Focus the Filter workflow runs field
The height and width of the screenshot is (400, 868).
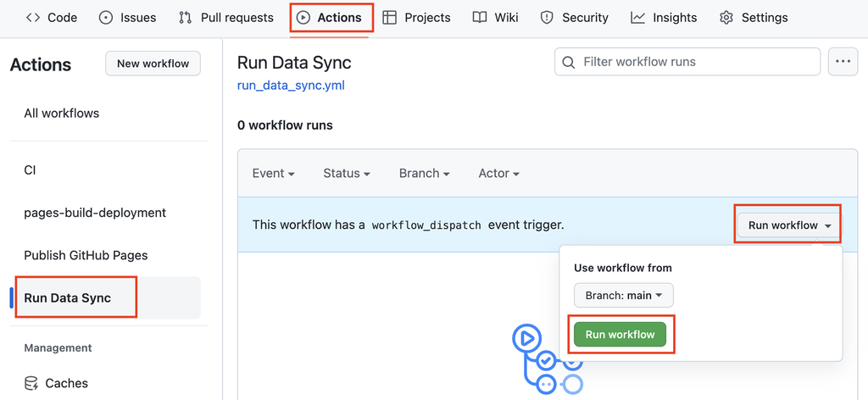pos(687,61)
